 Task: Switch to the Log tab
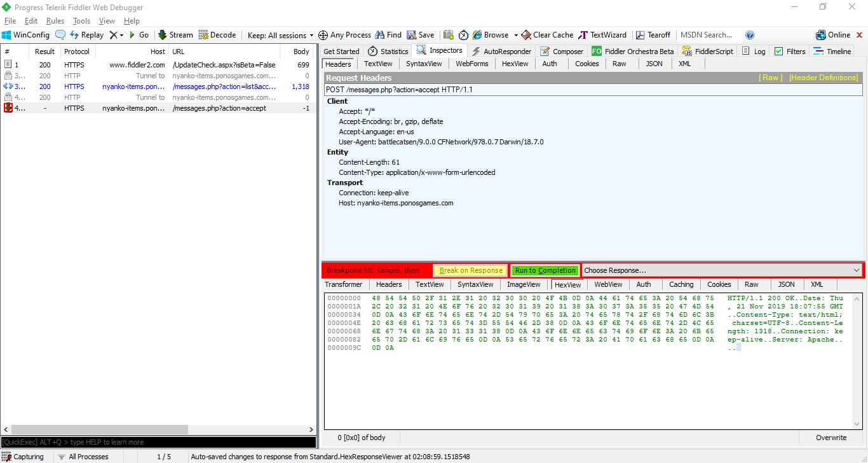[754, 52]
